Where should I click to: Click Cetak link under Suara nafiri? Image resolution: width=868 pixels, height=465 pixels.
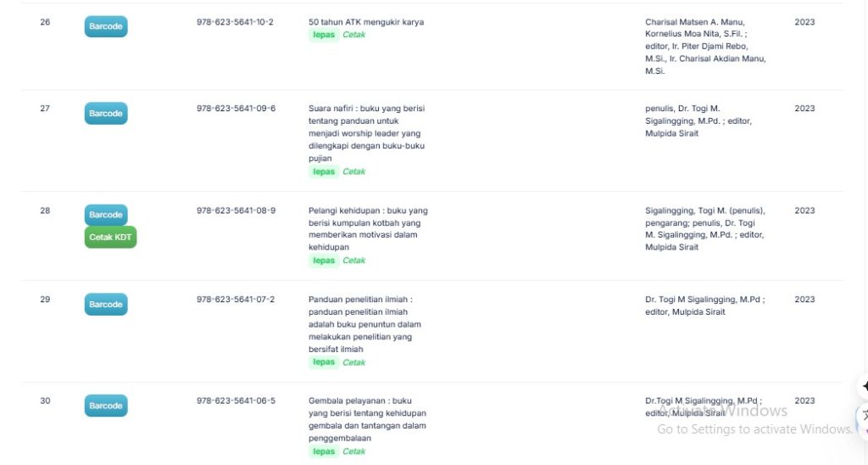tap(353, 171)
